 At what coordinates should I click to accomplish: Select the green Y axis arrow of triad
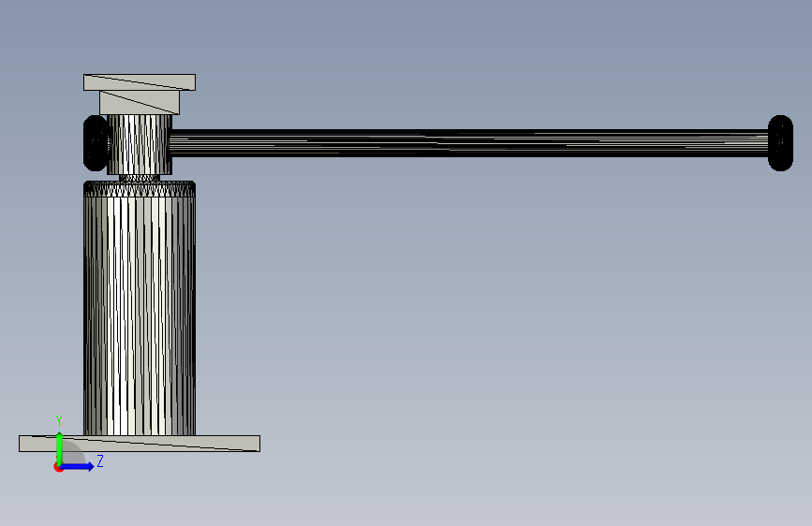(59, 448)
